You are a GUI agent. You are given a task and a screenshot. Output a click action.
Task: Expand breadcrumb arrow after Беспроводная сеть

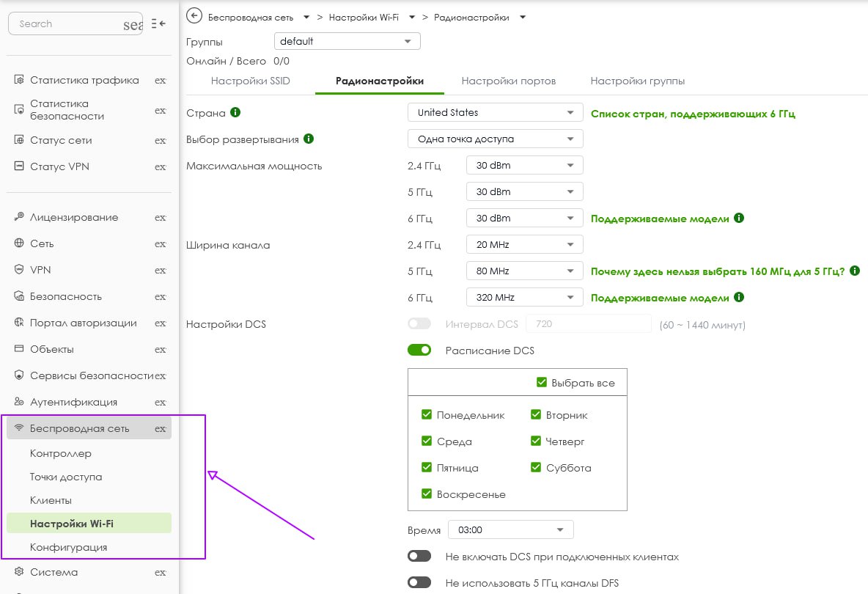click(x=306, y=17)
